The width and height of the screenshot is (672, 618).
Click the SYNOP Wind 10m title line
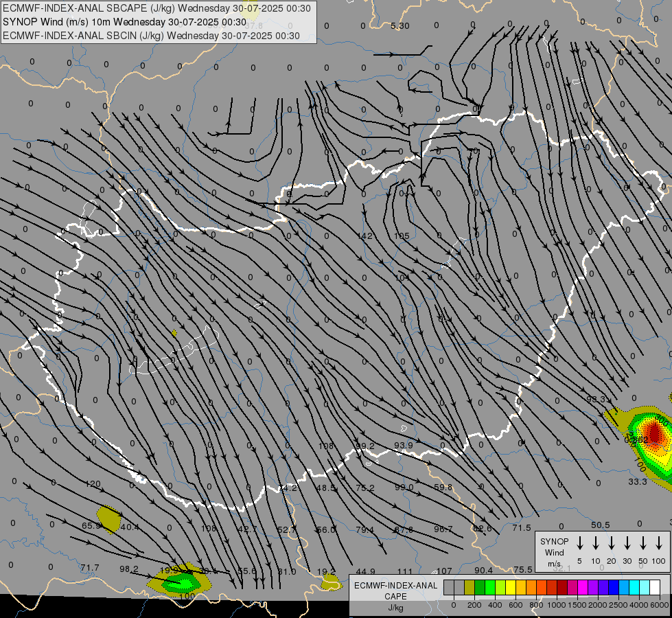point(124,22)
